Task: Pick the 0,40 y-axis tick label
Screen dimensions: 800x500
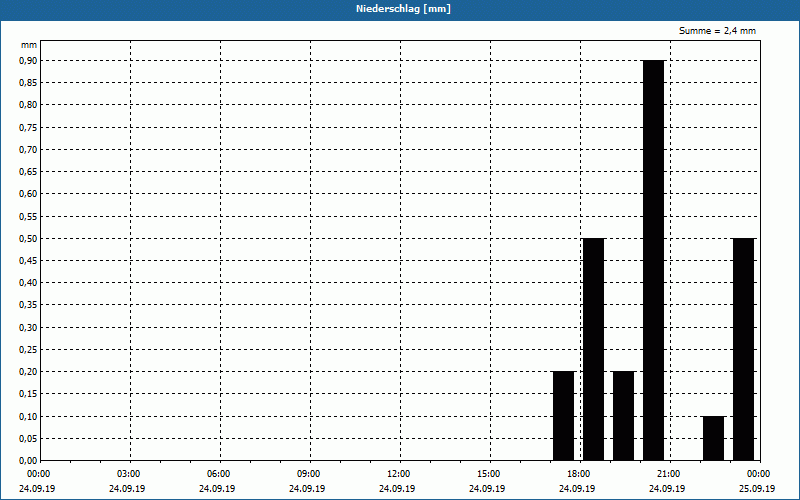Action: pyautogui.click(x=28, y=283)
